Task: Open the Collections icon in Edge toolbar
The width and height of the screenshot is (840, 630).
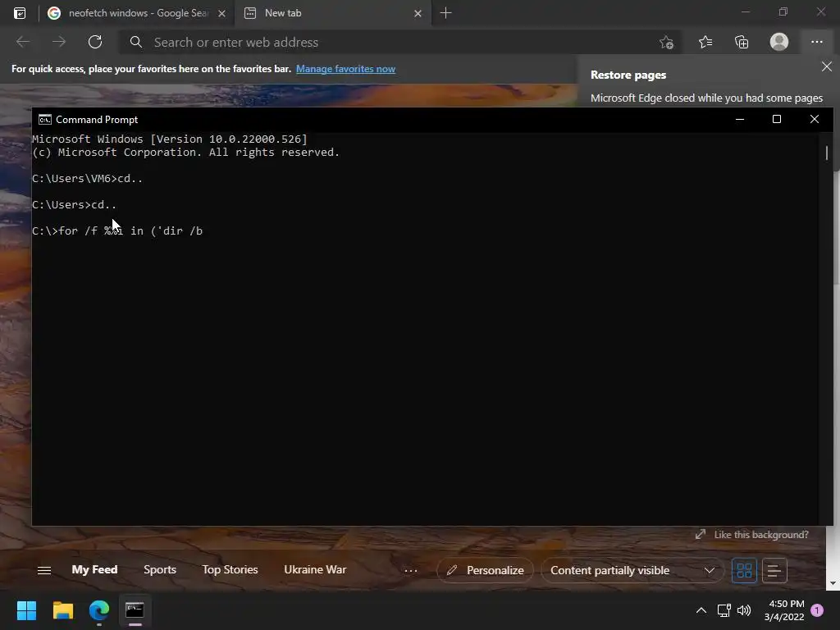Action: point(742,42)
